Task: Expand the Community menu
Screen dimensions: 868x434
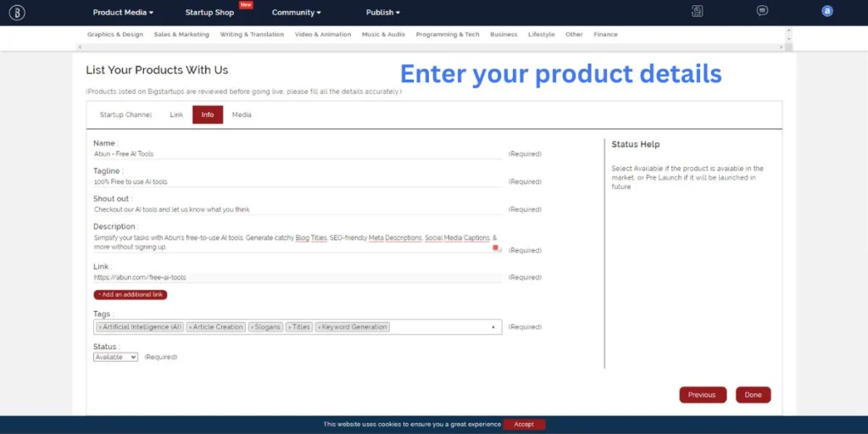Action: 296,12
